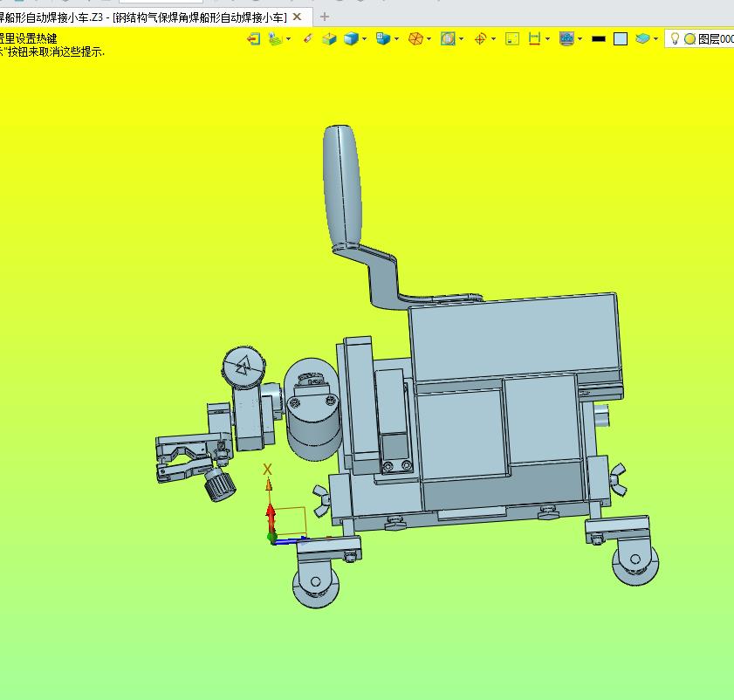Click the yellow circle layer status icon
The height and width of the screenshot is (700, 734).
pyautogui.click(x=689, y=39)
